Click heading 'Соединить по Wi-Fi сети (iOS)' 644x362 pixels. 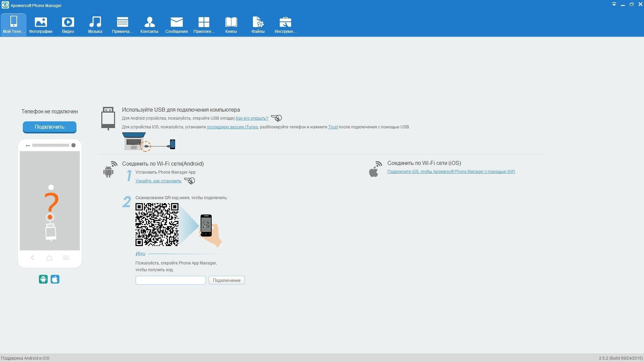pos(424,163)
